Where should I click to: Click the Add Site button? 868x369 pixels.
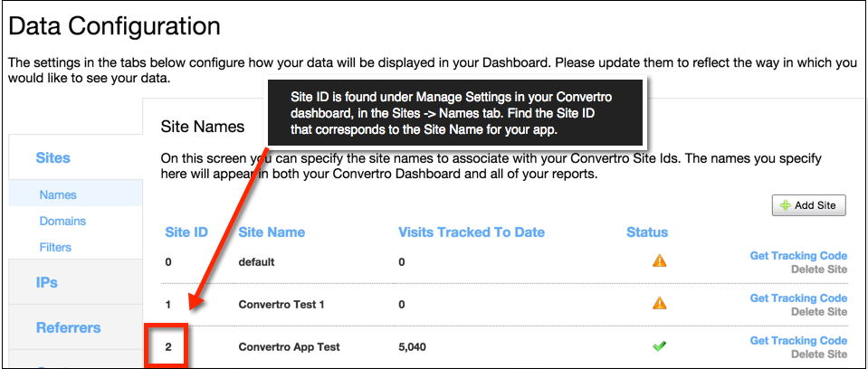(809, 205)
